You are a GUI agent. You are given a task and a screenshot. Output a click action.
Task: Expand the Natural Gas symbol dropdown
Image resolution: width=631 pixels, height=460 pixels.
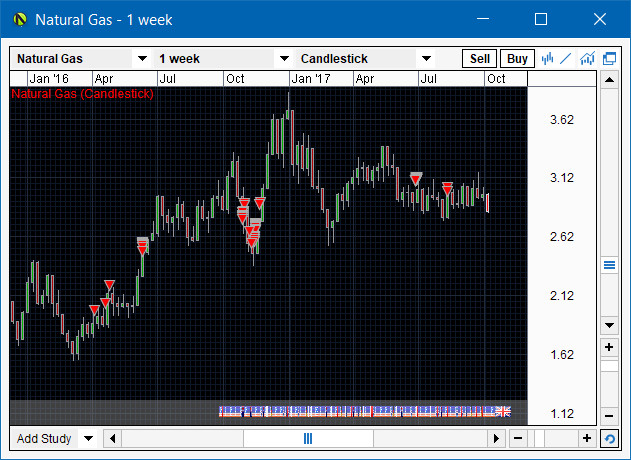[x=142, y=59]
